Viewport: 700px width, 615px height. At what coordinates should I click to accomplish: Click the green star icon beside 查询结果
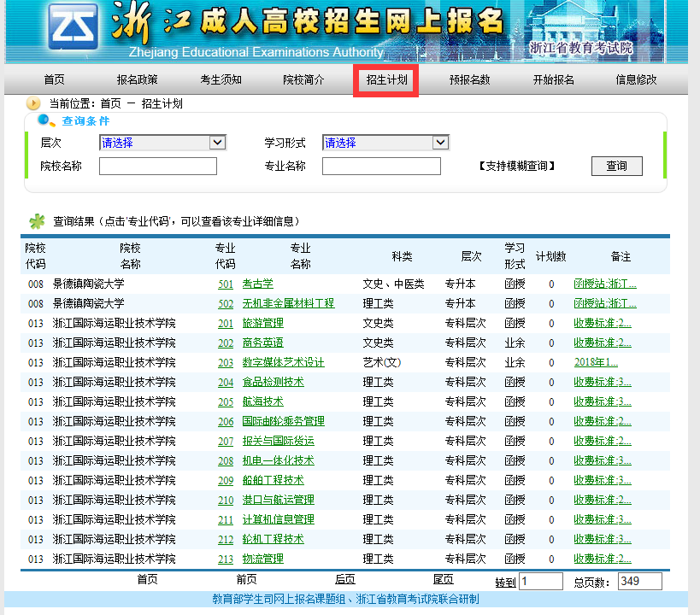pyautogui.click(x=37, y=221)
